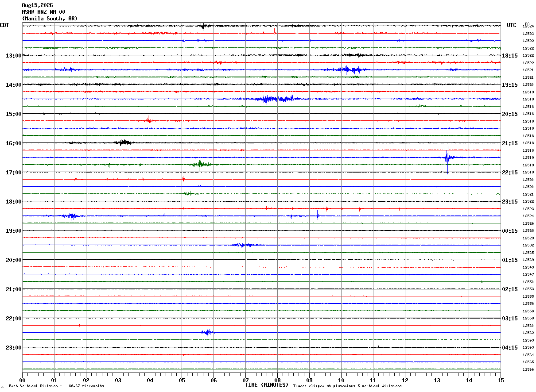This screenshot has height=392, width=536.
Task: Click the (Manila South, AR) location text
Action: click(x=50, y=19)
